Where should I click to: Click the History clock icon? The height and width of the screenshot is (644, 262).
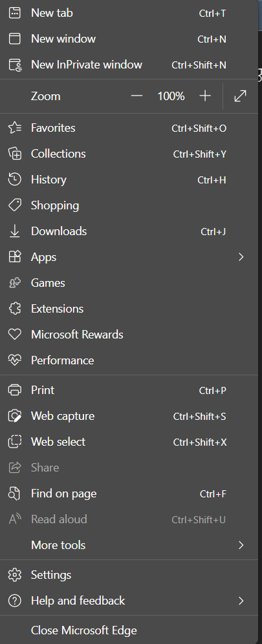point(15,180)
